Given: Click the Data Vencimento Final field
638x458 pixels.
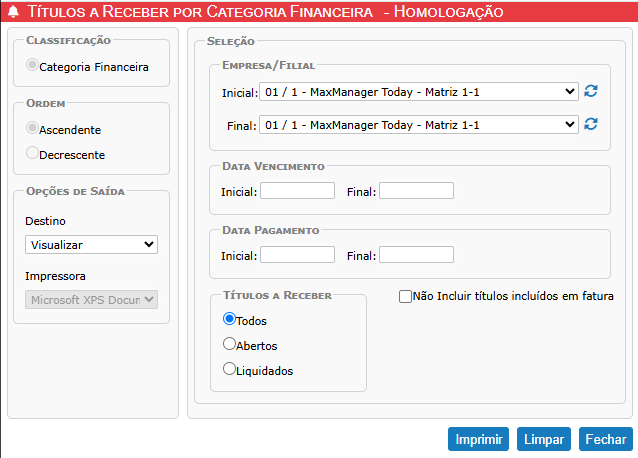Looking at the screenshot, I should point(416,190).
